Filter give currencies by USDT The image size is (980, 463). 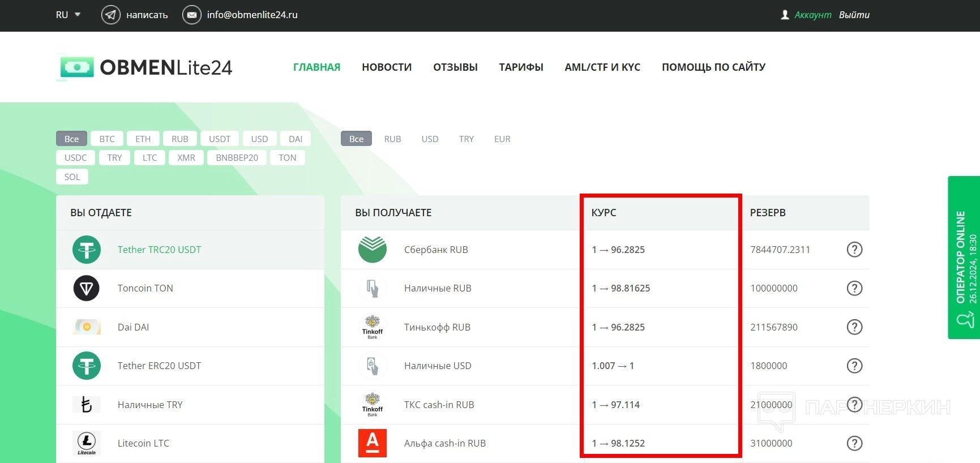coord(220,139)
